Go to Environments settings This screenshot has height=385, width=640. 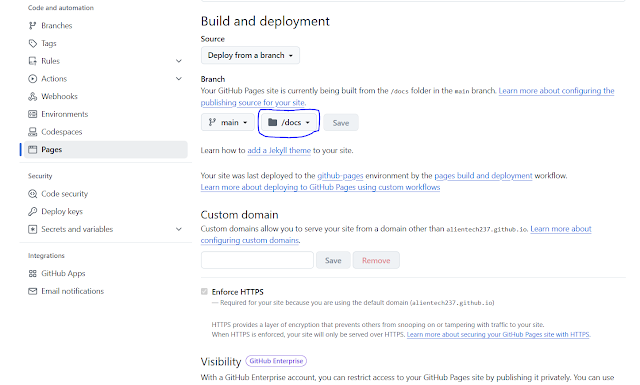coord(64,114)
